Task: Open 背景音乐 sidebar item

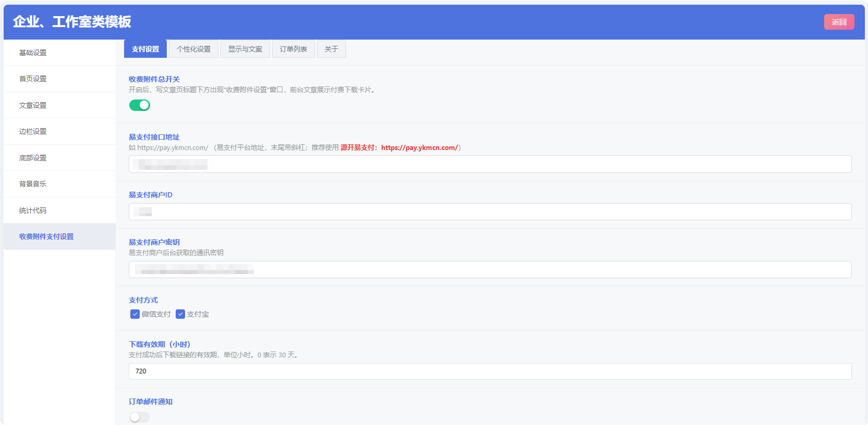Action: [x=59, y=184]
